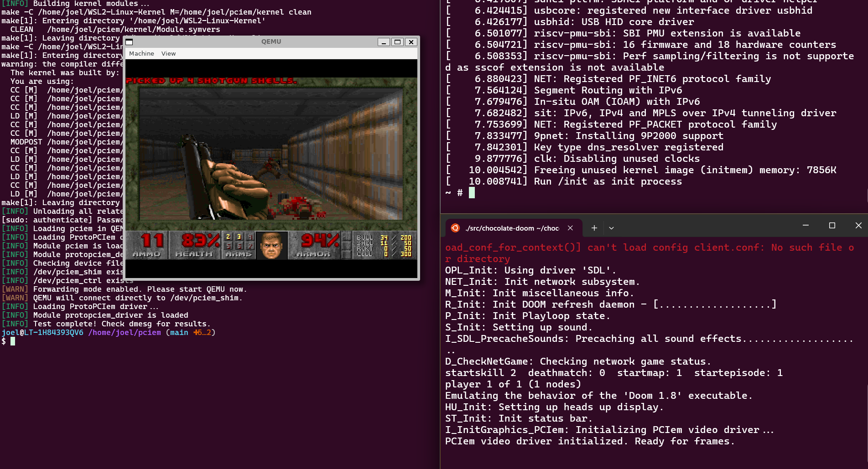Click "QEMU will connect directly" warning line
The height and width of the screenshot is (469, 868).
122,298
